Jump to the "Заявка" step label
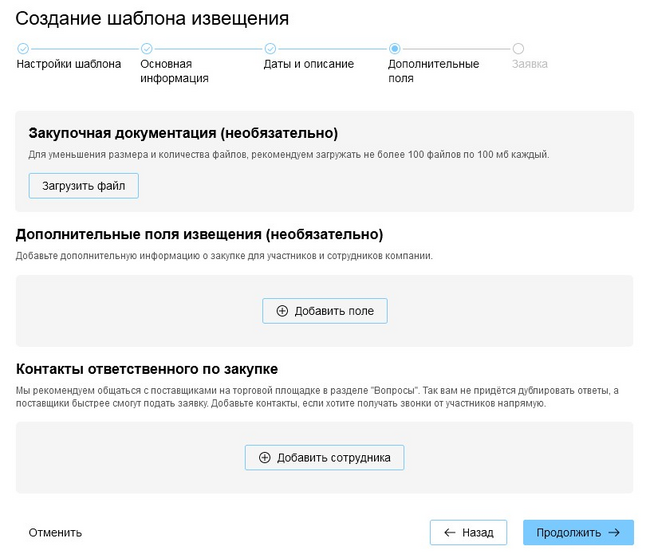 point(529,64)
